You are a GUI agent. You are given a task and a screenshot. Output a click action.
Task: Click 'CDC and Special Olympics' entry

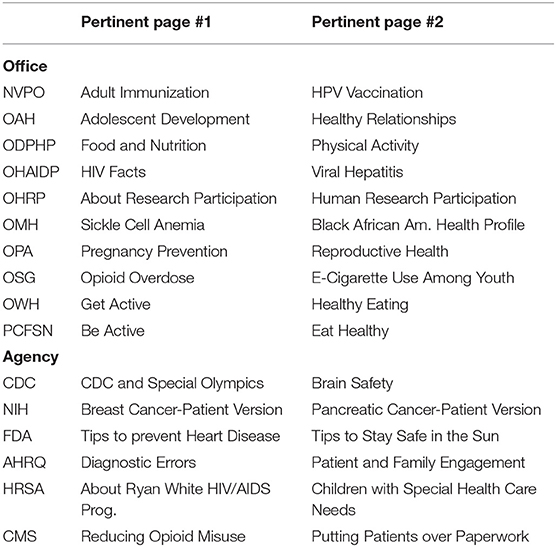[x=172, y=383]
